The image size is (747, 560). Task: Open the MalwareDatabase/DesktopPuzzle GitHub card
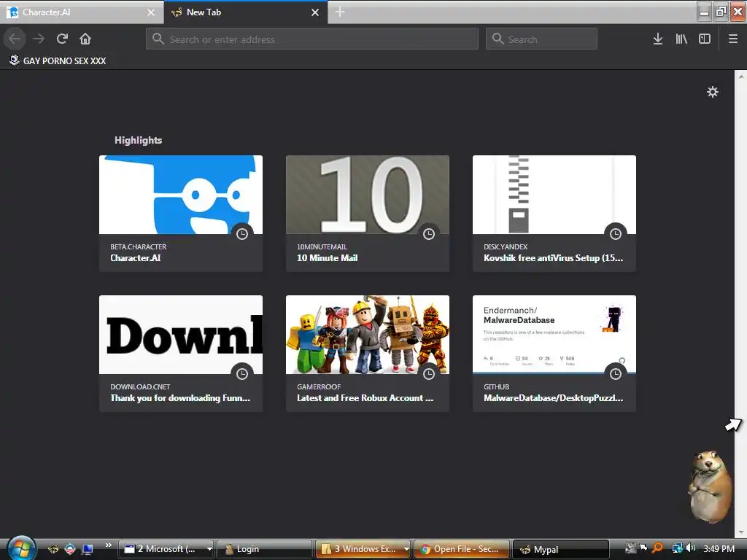point(554,354)
